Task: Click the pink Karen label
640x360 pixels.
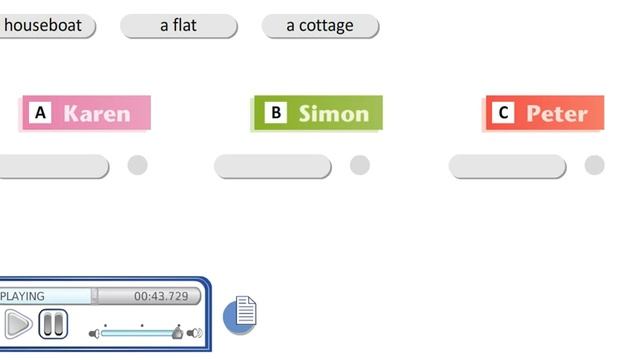Action: point(85,113)
